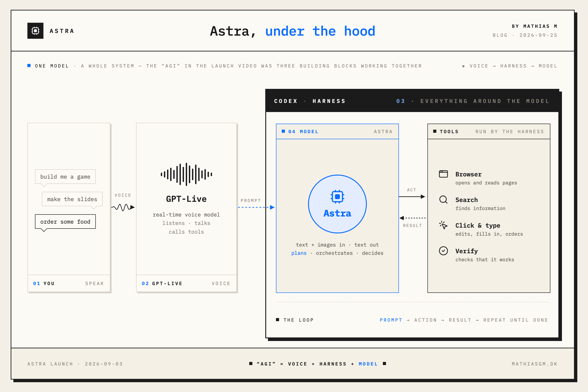588x392 pixels.
Task: Click the 'ACT' arrow label
Action: [x=412, y=190]
